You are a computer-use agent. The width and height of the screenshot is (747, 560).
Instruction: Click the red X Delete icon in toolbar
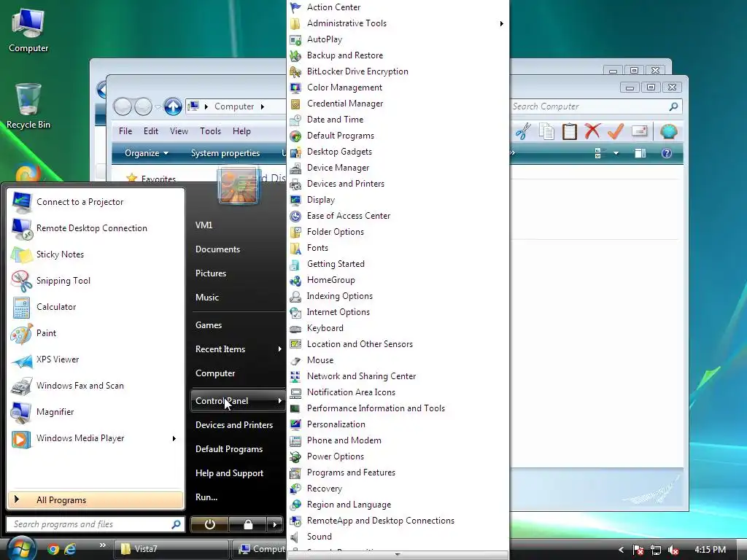(x=592, y=131)
